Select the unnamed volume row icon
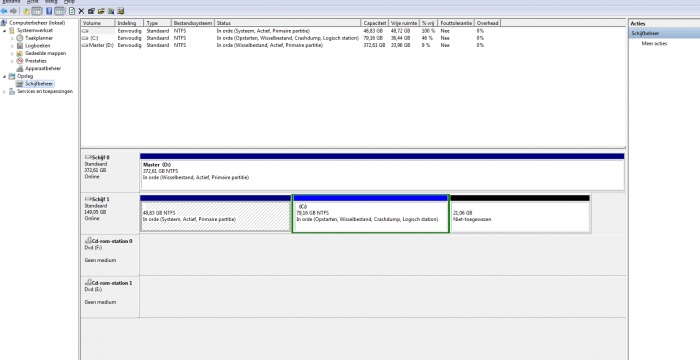This screenshot has height=360, width=700. pos(86,31)
